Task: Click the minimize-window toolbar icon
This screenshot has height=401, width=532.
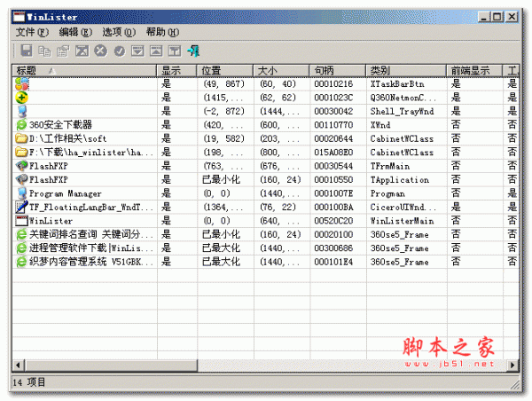Action: coord(137,51)
